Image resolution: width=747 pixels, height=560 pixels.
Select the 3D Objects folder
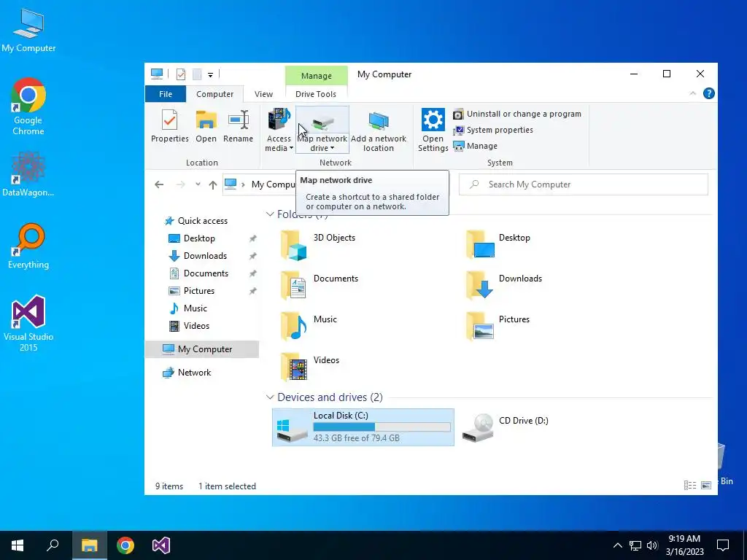pyautogui.click(x=318, y=245)
